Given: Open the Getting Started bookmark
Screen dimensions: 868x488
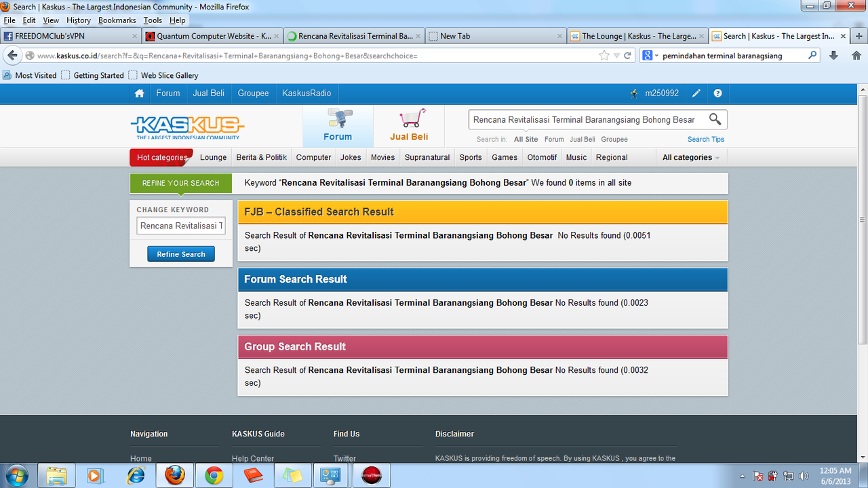Looking at the screenshot, I should tap(92, 75).
